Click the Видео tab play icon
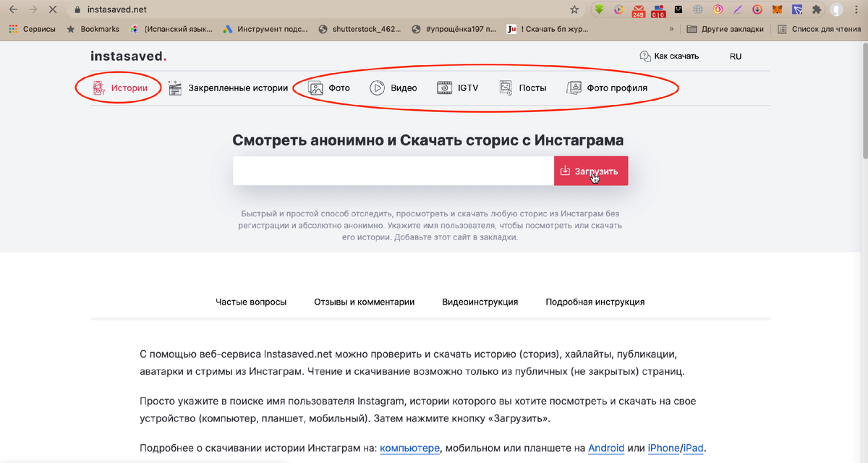The height and width of the screenshot is (463, 868). [377, 88]
